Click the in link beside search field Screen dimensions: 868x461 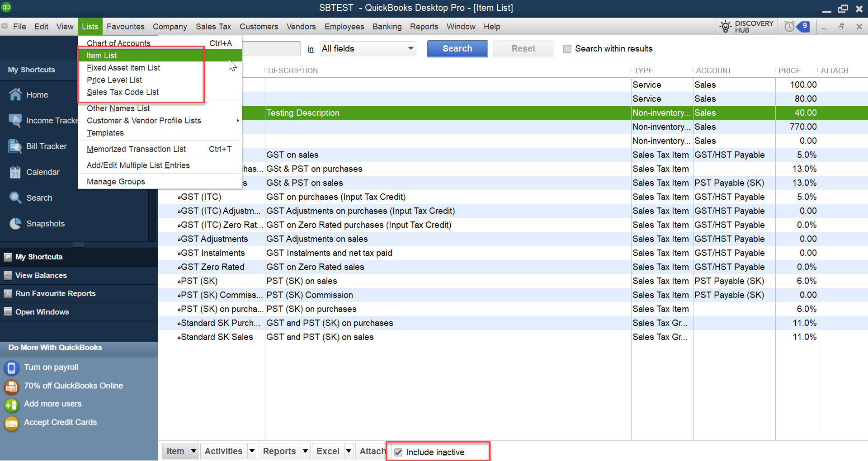[311, 49]
